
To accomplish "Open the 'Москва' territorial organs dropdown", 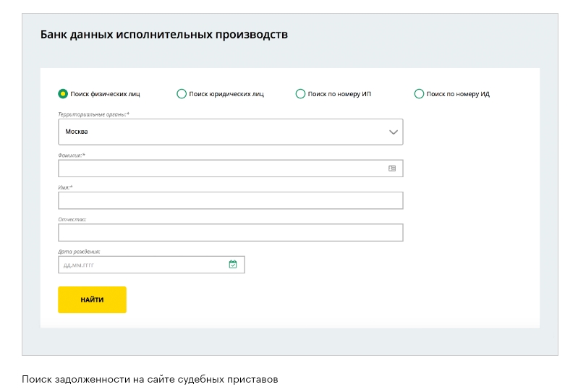I will click(217, 132).
